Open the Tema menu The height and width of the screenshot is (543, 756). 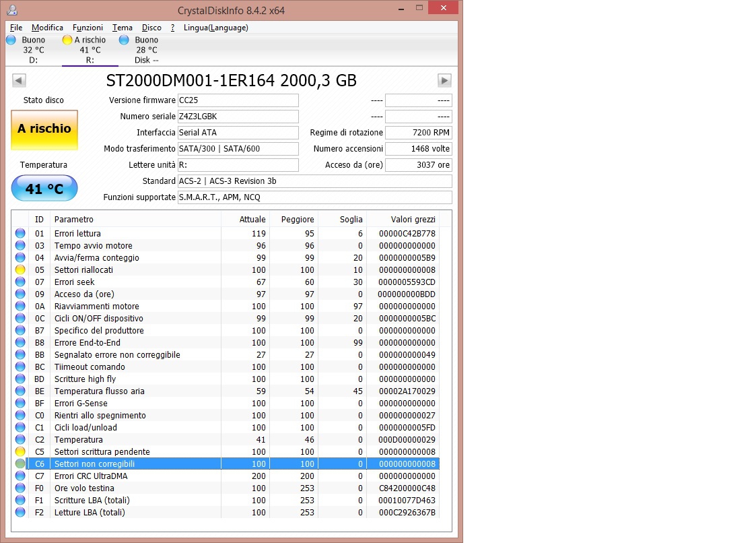(123, 28)
